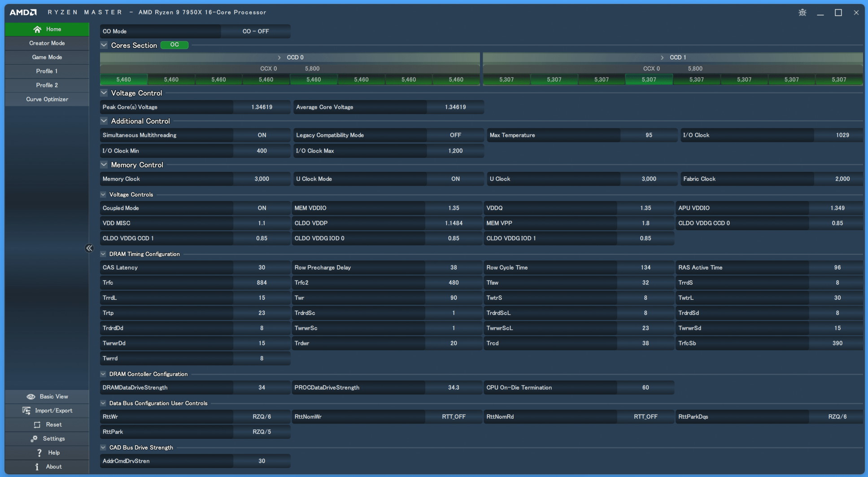Open the Help page
Image resolution: width=868 pixels, height=477 pixels.
(47, 453)
